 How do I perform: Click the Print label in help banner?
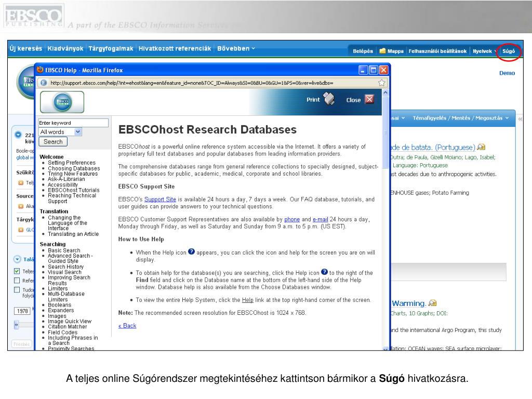(313, 99)
